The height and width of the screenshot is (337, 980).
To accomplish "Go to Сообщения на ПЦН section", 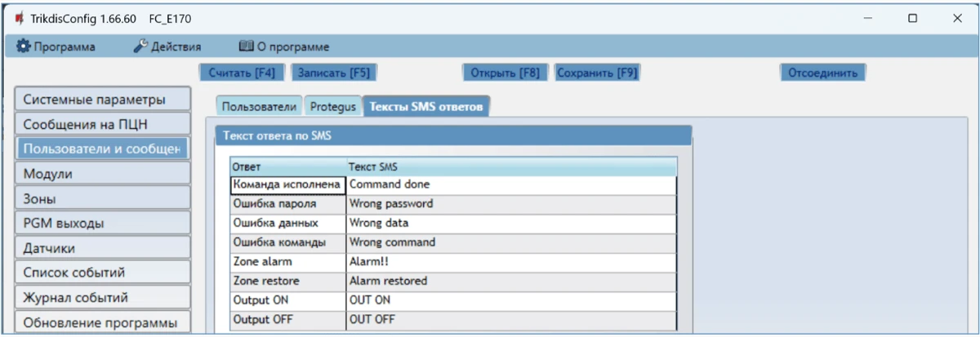I will (102, 125).
